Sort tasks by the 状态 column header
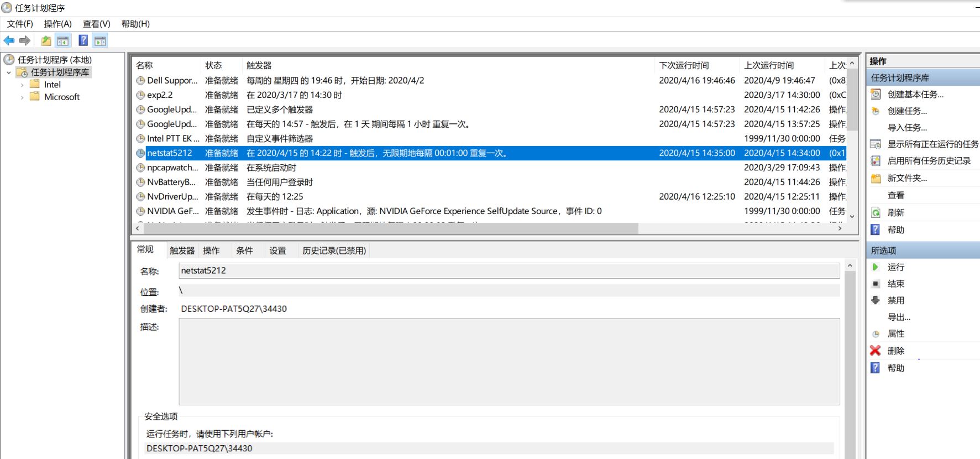The width and height of the screenshot is (980, 459). pyautogui.click(x=222, y=65)
